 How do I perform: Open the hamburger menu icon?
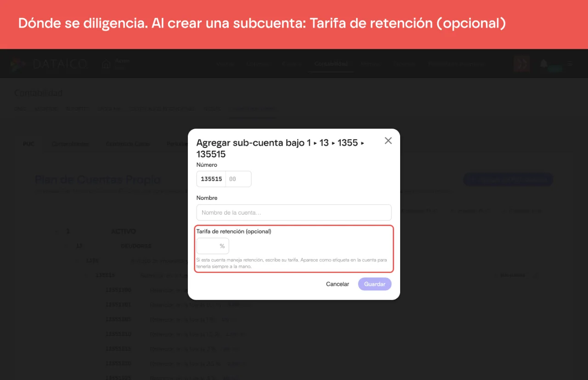[570, 64]
